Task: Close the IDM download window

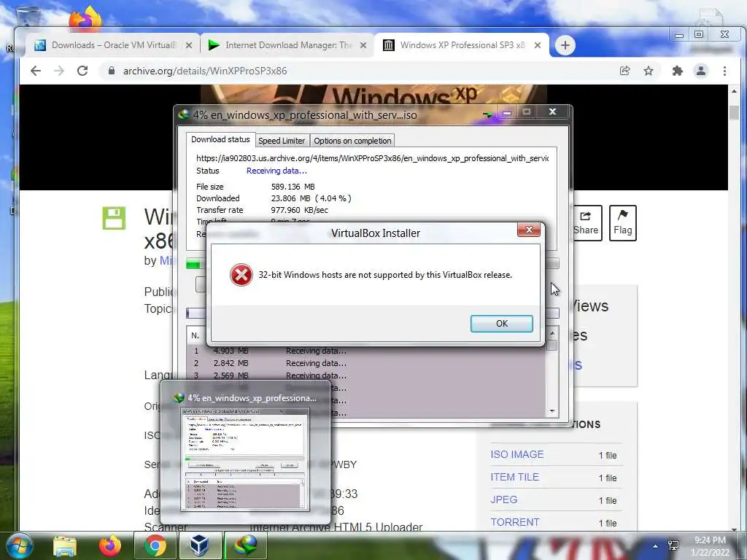Action: coord(552,112)
